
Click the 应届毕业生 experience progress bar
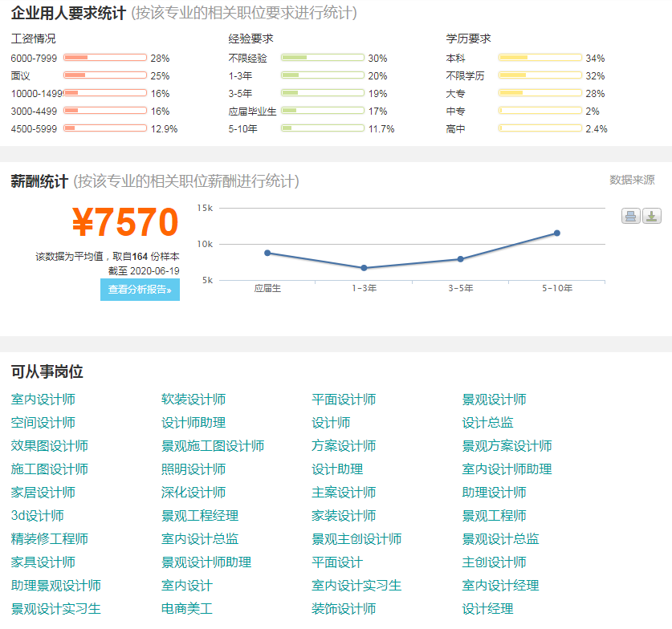point(323,111)
